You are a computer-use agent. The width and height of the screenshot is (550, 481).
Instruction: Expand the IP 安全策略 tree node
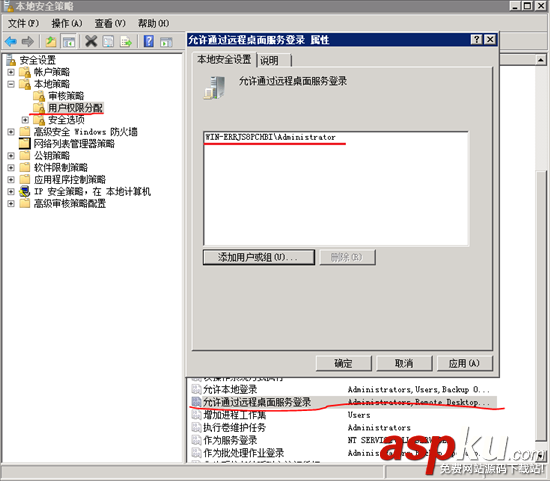[11, 192]
